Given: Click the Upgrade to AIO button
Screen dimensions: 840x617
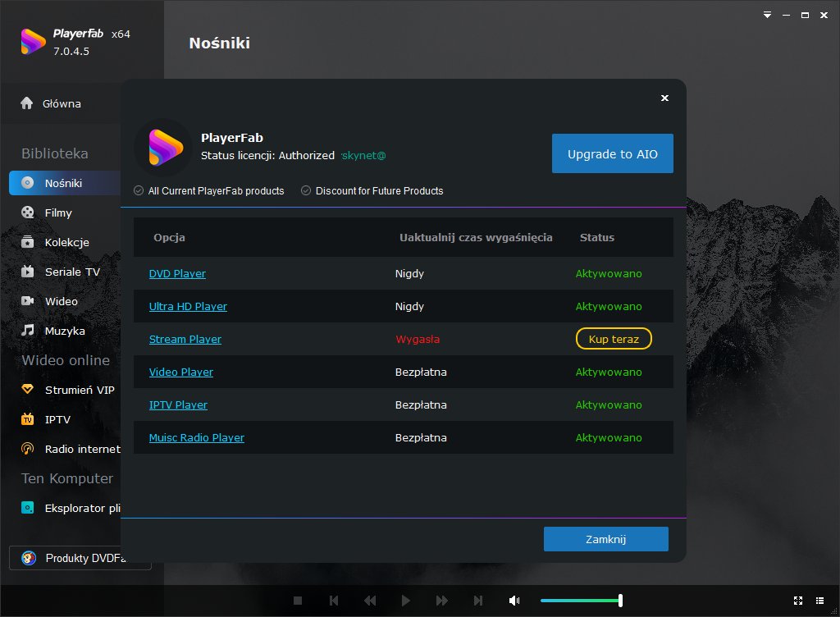Looking at the screenshot, I should coord(612,153).
